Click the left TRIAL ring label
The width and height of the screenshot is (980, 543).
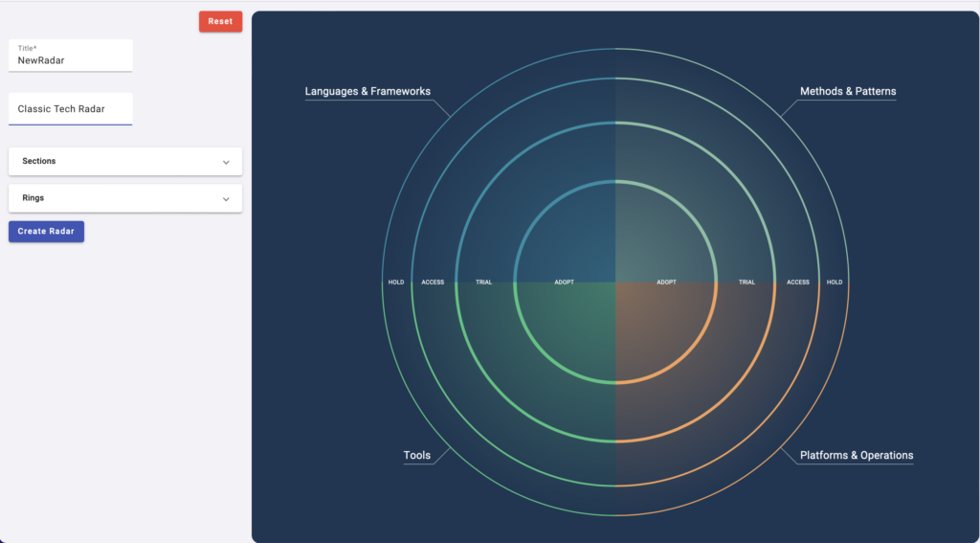coord(483,283)
